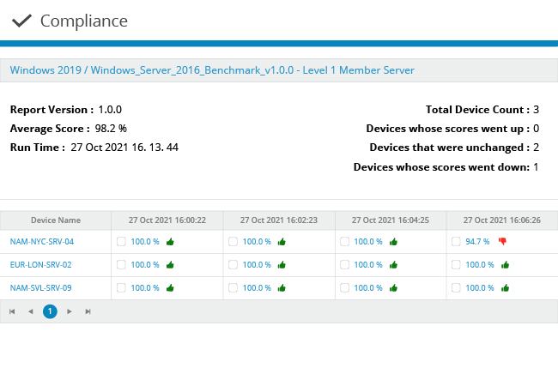Click thumbs-up icon for NAM-NYC-SRV-04 at 16:04:25
Image resolution: width=558 pixels, height=392 pixels.
point(393,242)
